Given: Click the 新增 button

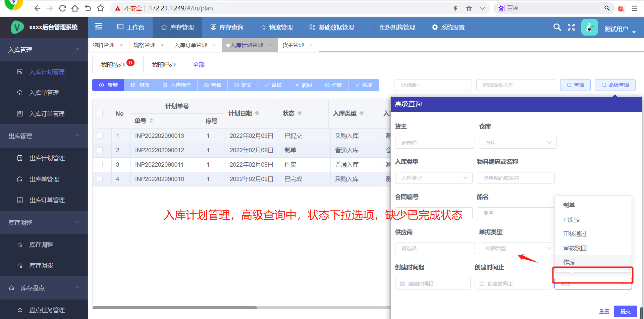Looking at the screenshot, I should tap(108, 85).
